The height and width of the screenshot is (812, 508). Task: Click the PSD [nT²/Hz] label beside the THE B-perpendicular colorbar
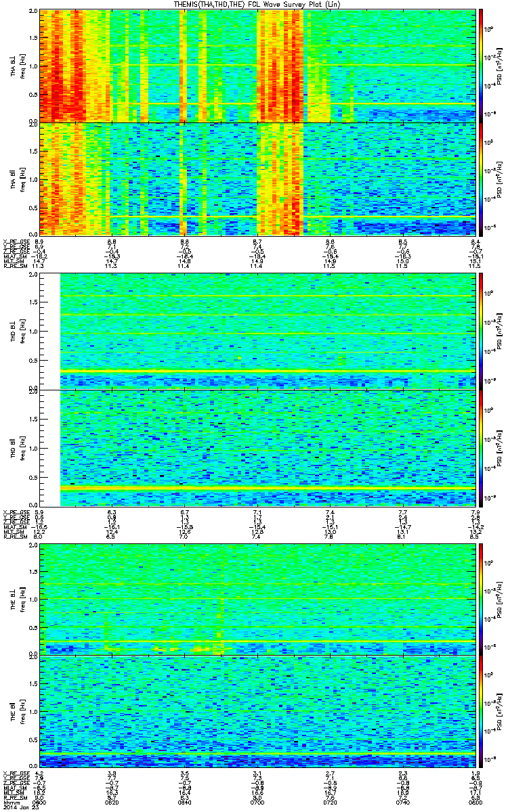[x=499, y=599]
